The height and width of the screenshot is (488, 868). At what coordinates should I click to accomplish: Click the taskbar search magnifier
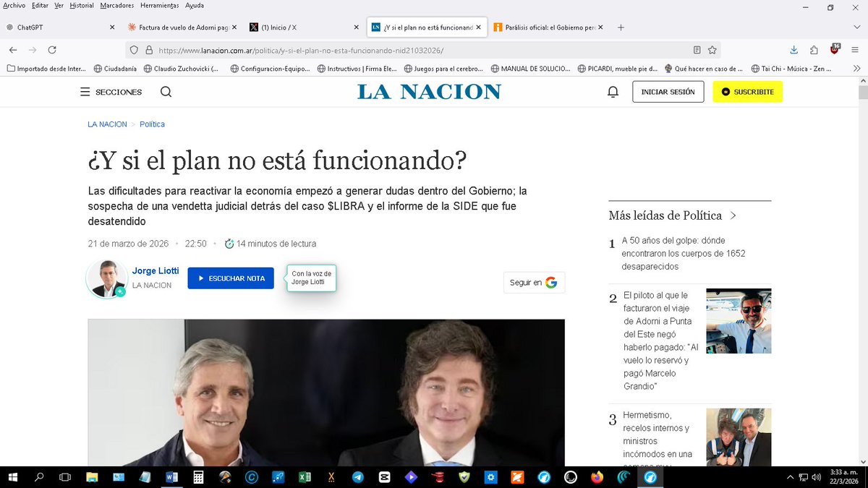point(39,477)
